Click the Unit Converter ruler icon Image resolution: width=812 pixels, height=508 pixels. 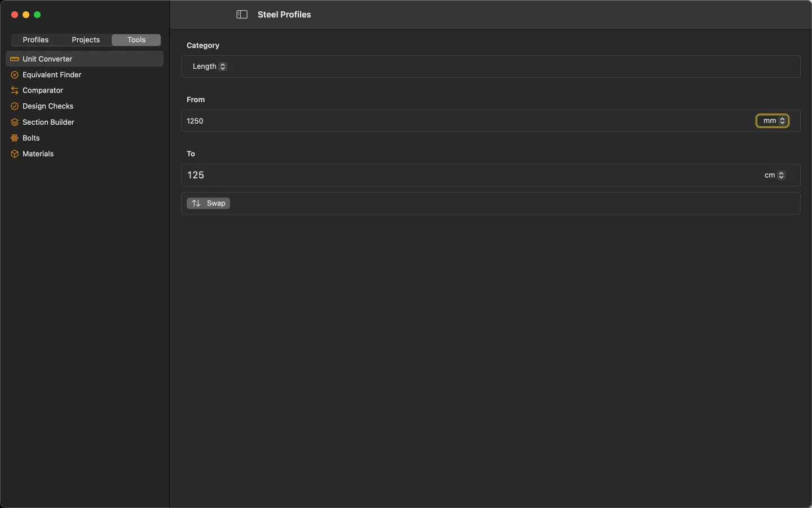tap(15, 59)
